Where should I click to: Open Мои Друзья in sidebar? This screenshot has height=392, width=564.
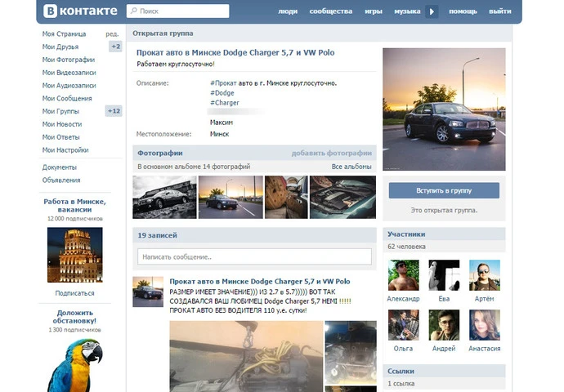[x=60, y=47]
